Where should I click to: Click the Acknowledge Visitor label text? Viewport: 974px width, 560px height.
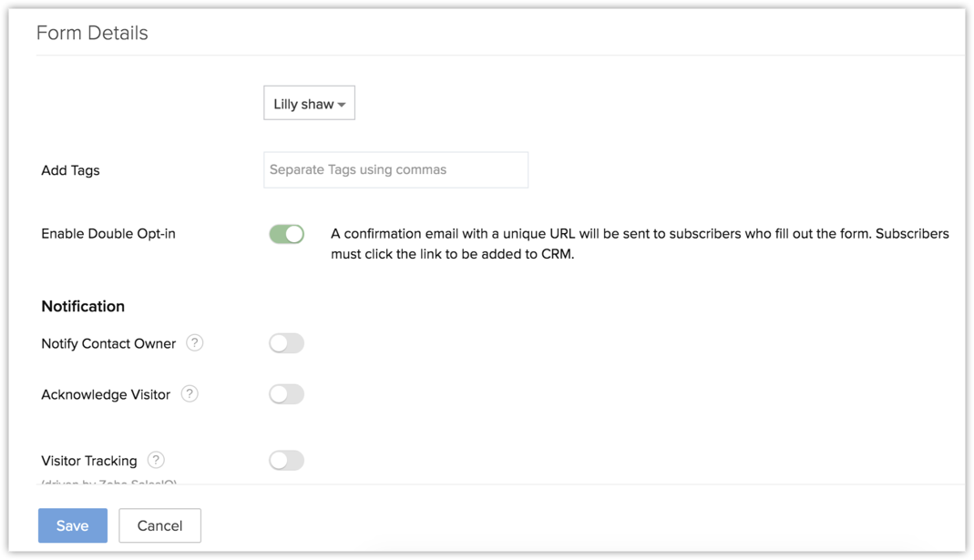coord(106,394)
